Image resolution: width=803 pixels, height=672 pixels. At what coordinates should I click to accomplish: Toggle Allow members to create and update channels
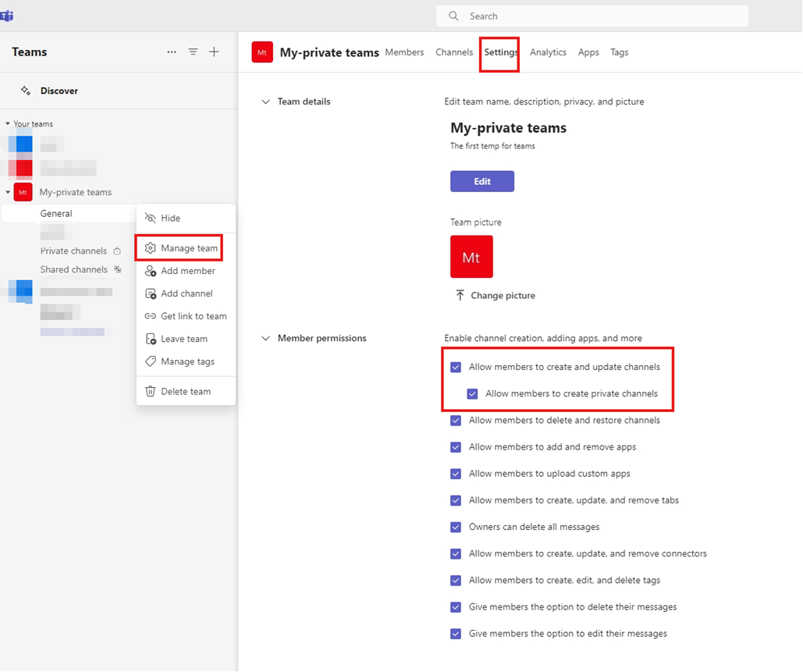456,368
